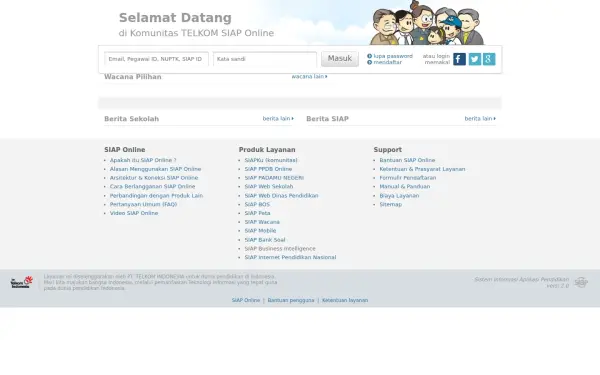Click the Berita SIAP heading
600x375 pixels.
[x=328, y=119]
